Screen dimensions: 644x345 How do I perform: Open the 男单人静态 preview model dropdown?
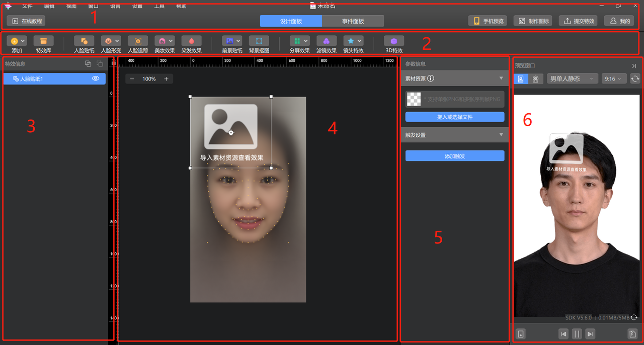pos(572,79)
